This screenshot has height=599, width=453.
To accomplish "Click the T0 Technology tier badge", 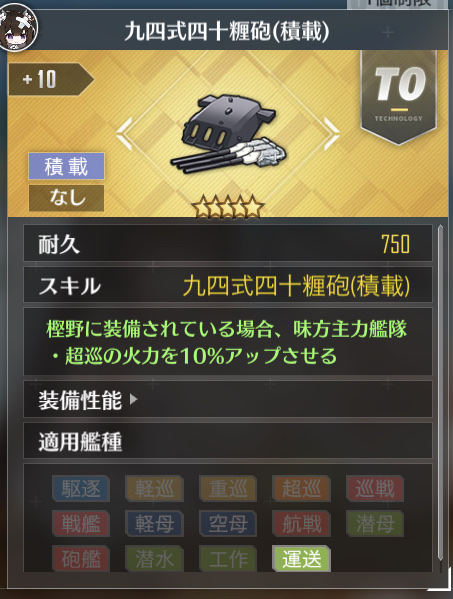I will click(x=399, y=97).
